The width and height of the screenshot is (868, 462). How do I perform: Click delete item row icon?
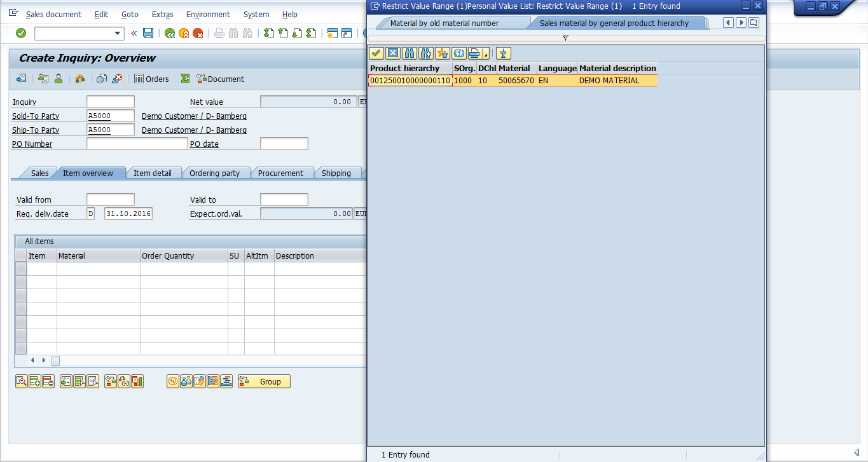(x=48, y=381)
